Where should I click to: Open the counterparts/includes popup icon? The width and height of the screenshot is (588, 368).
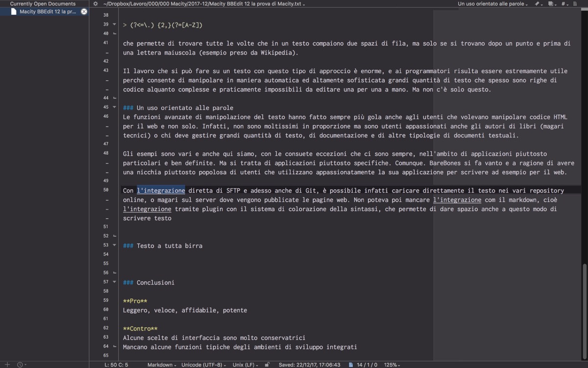tap(552, 3)
